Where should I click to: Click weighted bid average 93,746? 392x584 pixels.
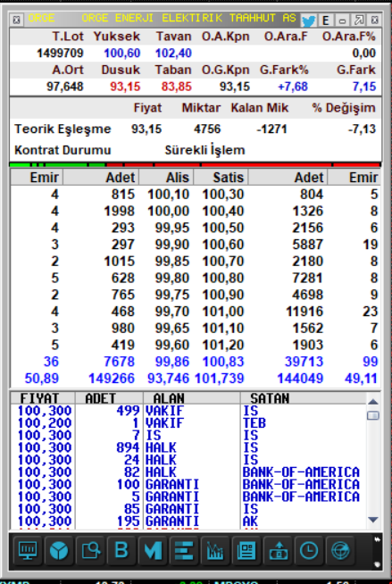click(169, 379)
